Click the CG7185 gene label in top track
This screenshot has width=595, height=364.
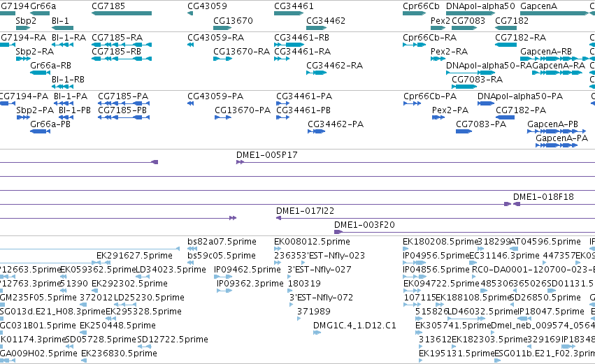pyautogui.click(x=108, y=6)
